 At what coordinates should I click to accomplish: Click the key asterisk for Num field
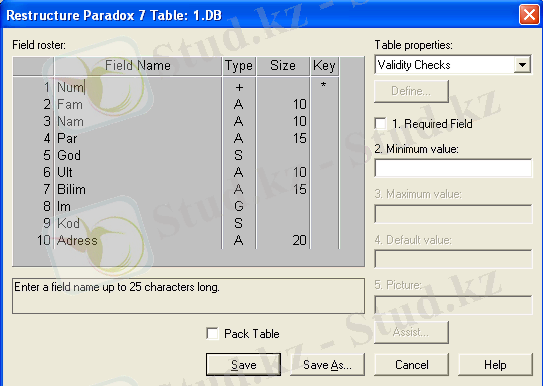323,85
